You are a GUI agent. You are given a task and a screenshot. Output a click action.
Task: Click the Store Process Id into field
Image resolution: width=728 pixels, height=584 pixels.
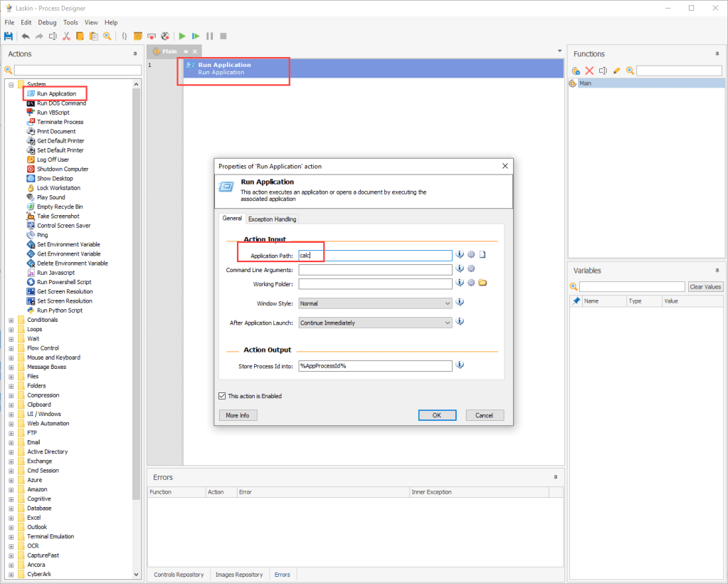point(375,366)
